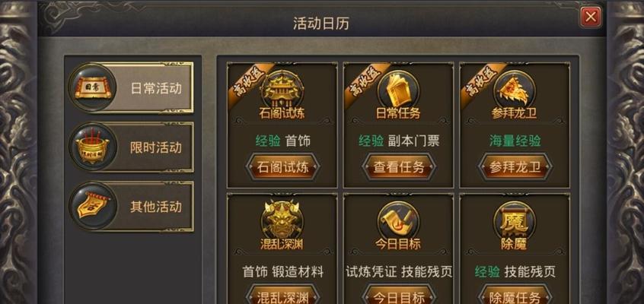
Task: Click the 除魔任务 button
Action: pyautogui.click(x=515, y=296)
